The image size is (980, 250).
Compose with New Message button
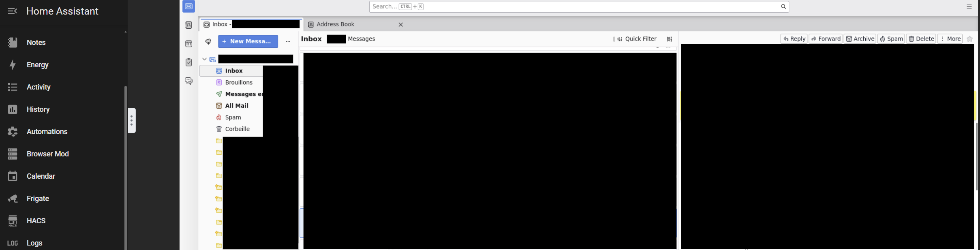click(x=248, y=41)
